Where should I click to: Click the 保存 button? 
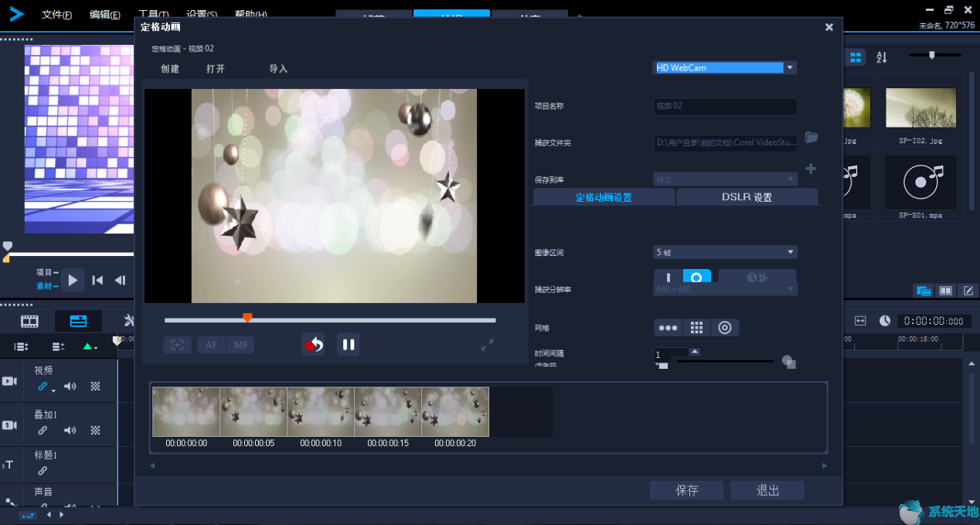[x=686, y=490]
